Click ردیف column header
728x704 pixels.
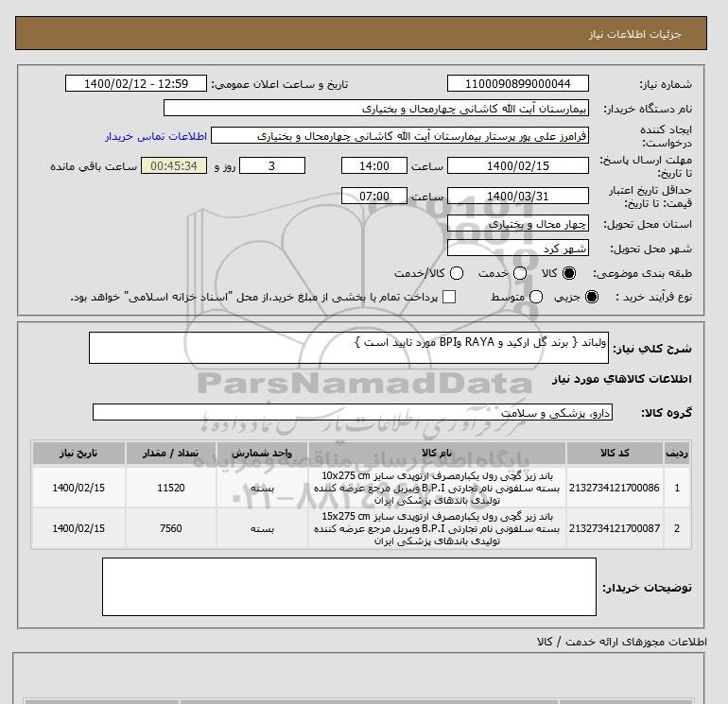tap(677, 453)
